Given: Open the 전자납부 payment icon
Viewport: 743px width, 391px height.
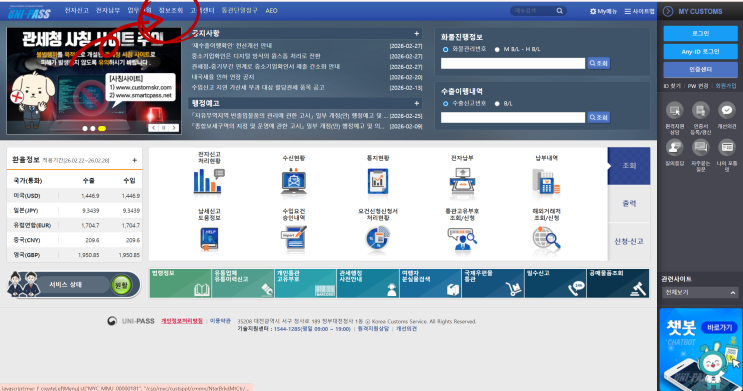Looking at the screenshot, I should pyautogui.click(x=462, y=181).
